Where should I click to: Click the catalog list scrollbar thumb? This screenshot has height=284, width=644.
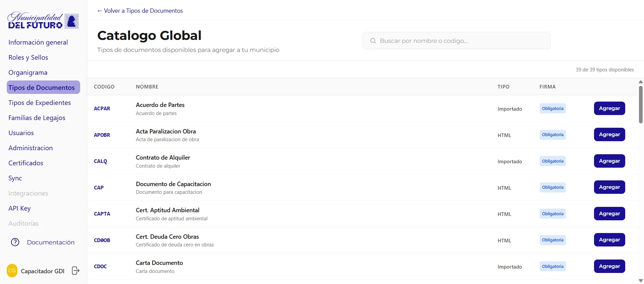pos(641,105)
